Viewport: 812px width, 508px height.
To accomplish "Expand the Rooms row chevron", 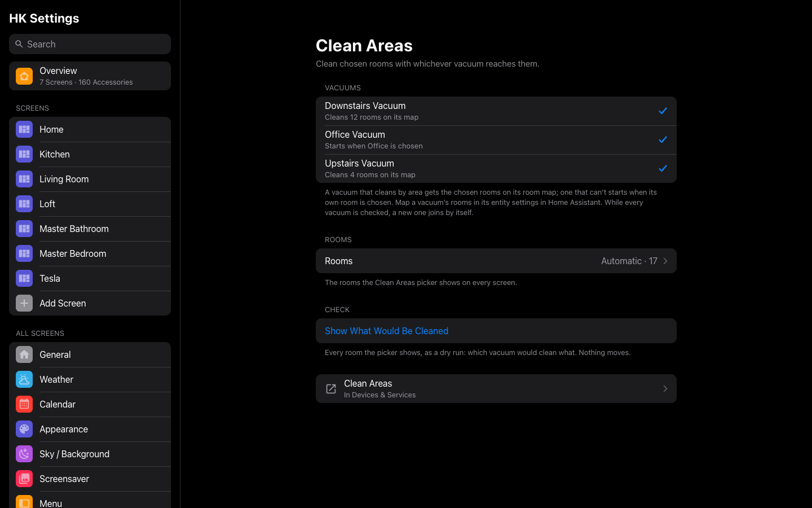I will [665, 261].
